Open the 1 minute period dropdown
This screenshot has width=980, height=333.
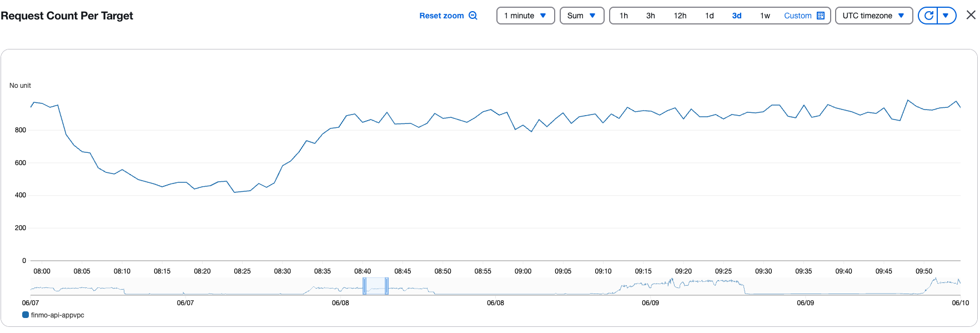pos(525,16)
